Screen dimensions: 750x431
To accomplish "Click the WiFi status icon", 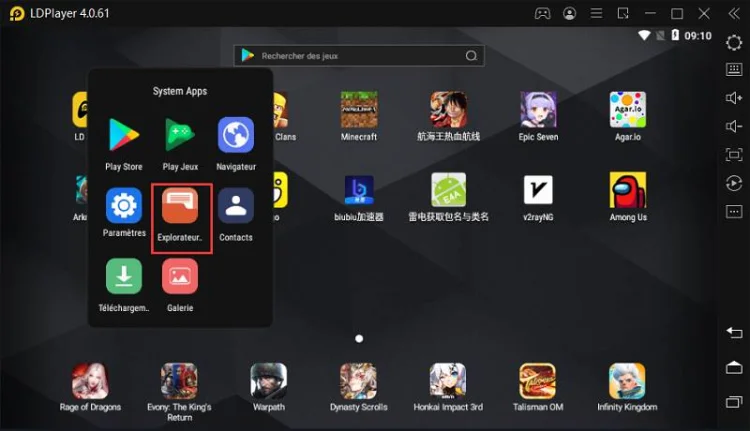I will pyautogui.click(x=644, y=35).
